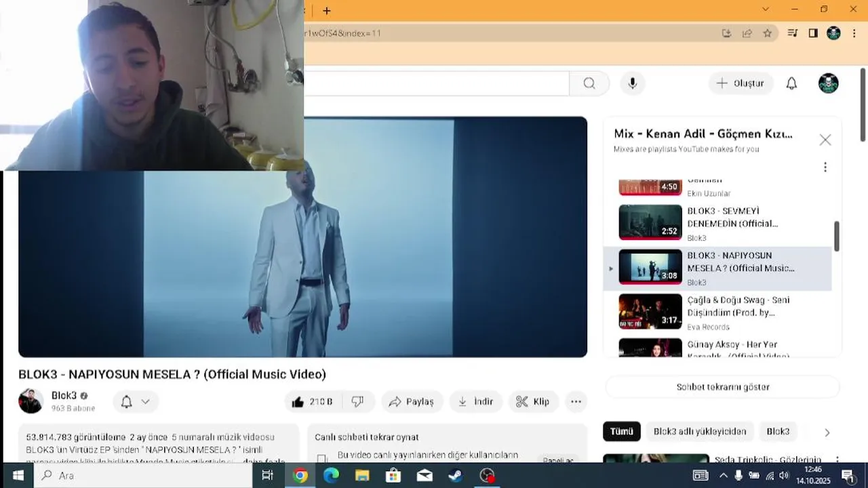868x488 pixels.
Task: Click the İndir download button
Action: (475, 401)
